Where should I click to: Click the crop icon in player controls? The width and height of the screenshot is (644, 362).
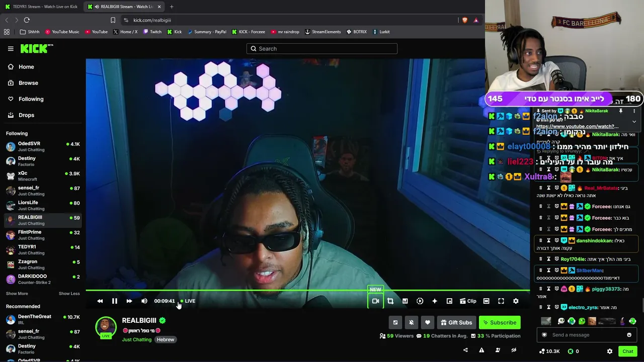pos(390,301)
